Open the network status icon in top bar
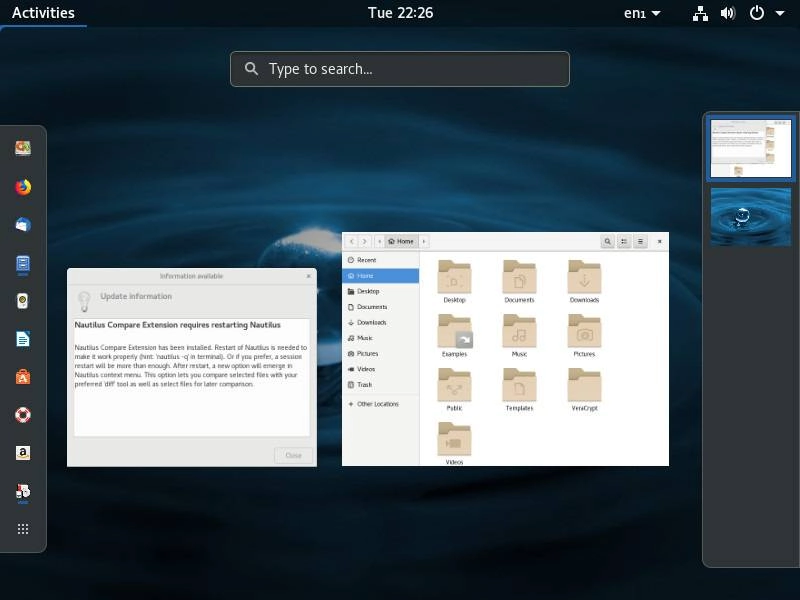 700,13
